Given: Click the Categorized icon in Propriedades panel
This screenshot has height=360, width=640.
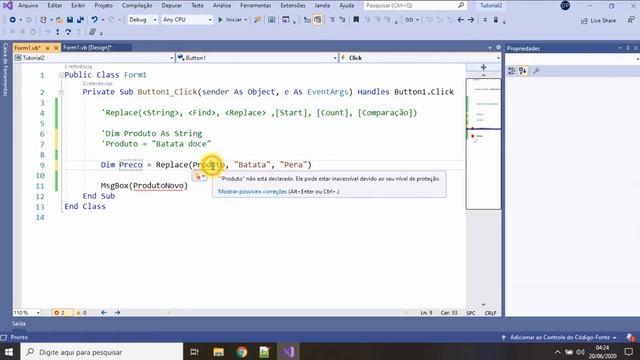Looking at the screenshot, I should pyautogui.click(x=511, y=71).
